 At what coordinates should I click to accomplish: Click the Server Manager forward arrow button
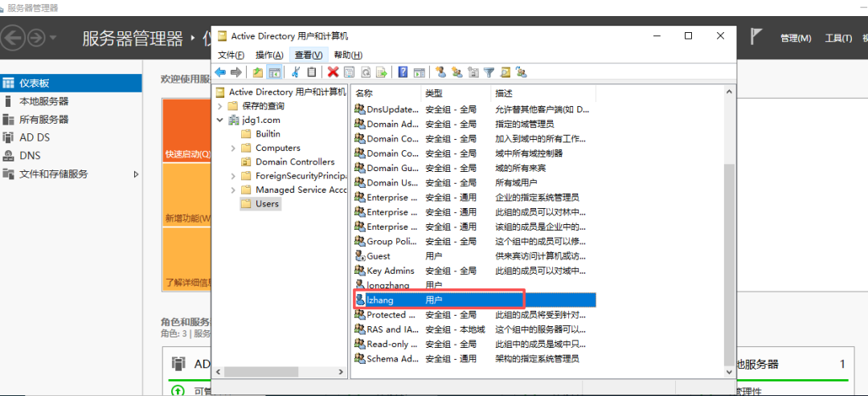[36, 38]
